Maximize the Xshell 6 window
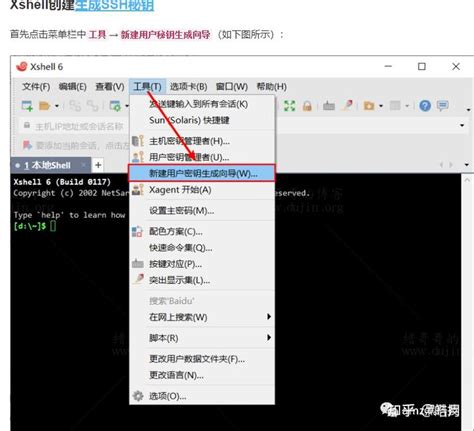This screenshot has height=431, width=474. pyautogui.click(x=422, y=66)
